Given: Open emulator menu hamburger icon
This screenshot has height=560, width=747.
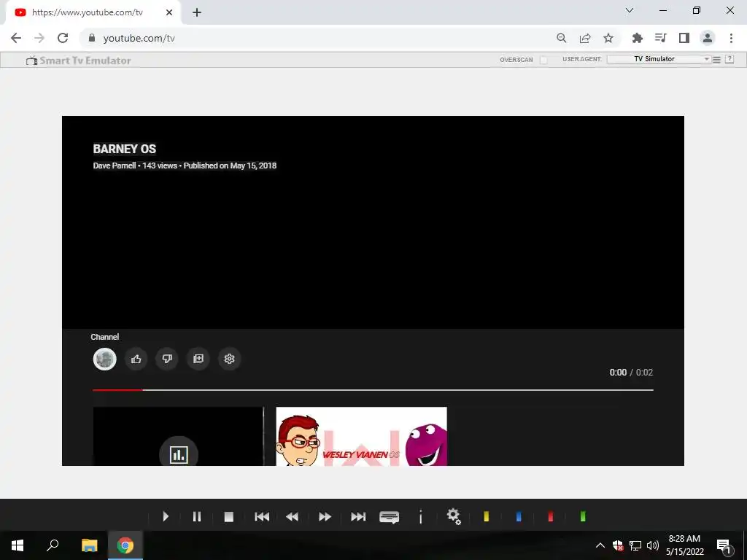Looking at the screenshot, I should click(716, 60).
